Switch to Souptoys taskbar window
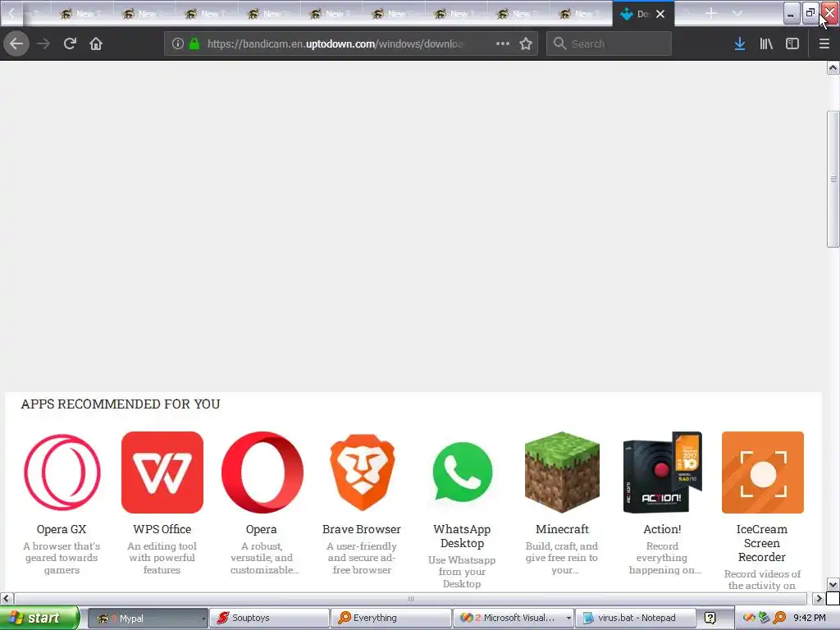Screen dimensions: 840x630 [269, 619]
